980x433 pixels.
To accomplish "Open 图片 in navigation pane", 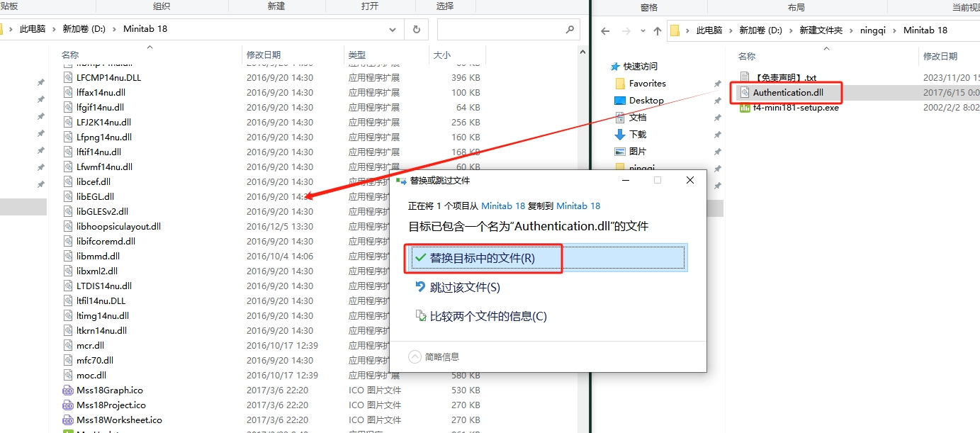I will pos(638,151).
